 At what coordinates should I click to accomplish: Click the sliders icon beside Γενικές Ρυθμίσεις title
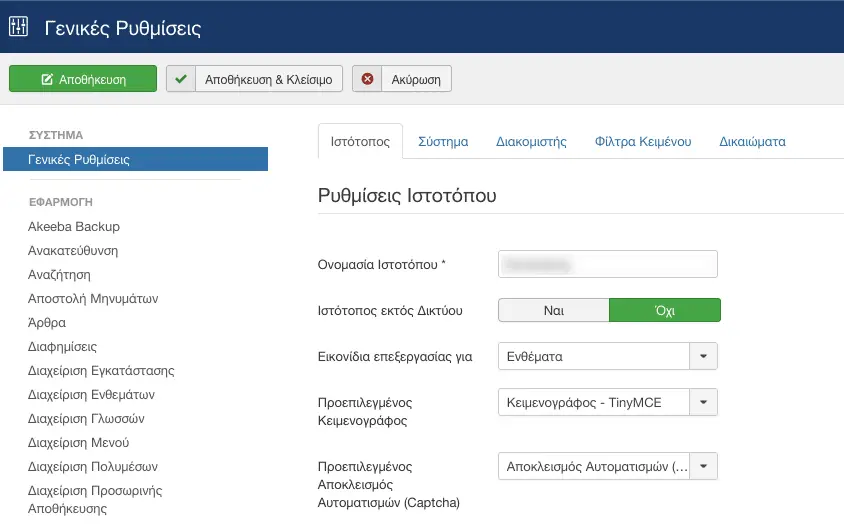[18, 26]
